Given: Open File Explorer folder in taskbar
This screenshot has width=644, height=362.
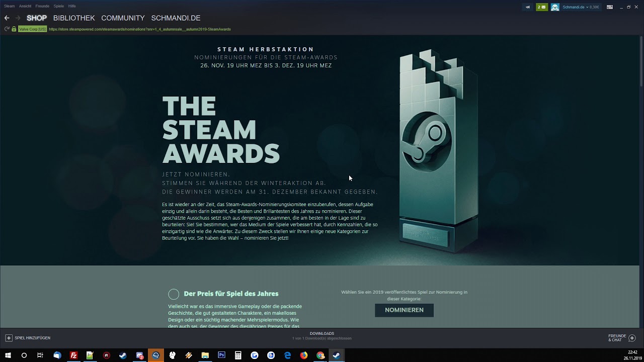Looking at the screenshot, I should 205,355.
